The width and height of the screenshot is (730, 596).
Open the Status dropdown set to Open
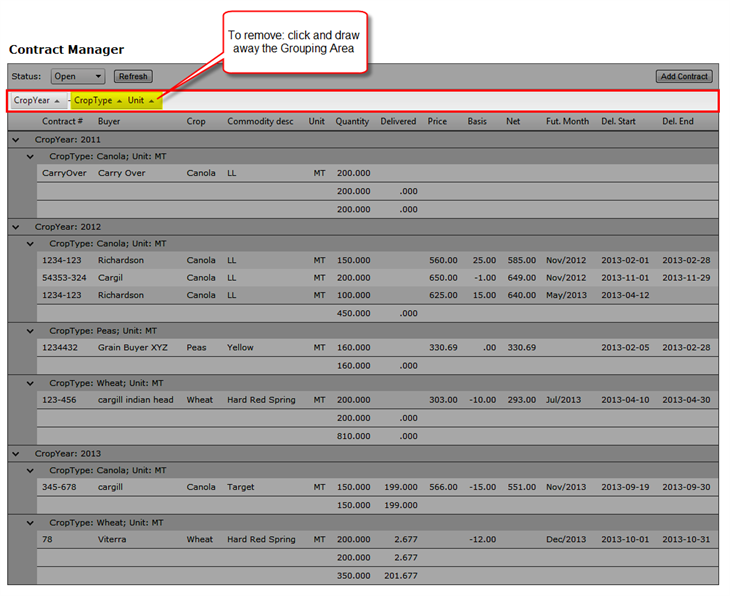(x=78, y=76)
